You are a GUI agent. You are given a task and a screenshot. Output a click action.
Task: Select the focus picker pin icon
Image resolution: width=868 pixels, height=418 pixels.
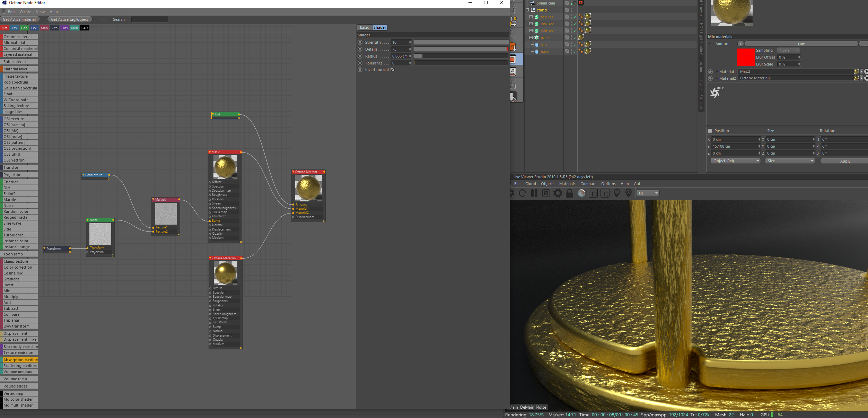point(617,193)
